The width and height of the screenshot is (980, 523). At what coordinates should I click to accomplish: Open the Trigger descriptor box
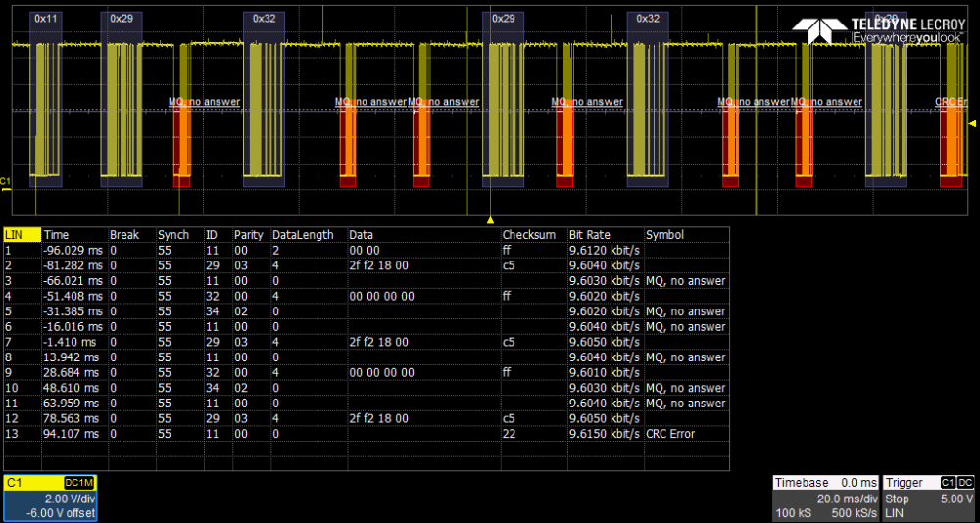[x=928, y=499]
